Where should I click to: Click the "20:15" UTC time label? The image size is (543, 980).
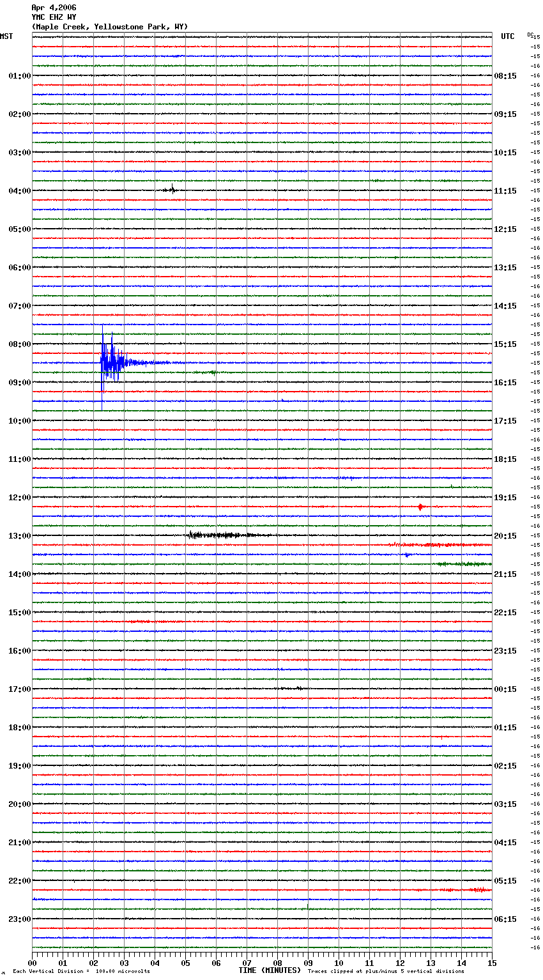point(505,536)
